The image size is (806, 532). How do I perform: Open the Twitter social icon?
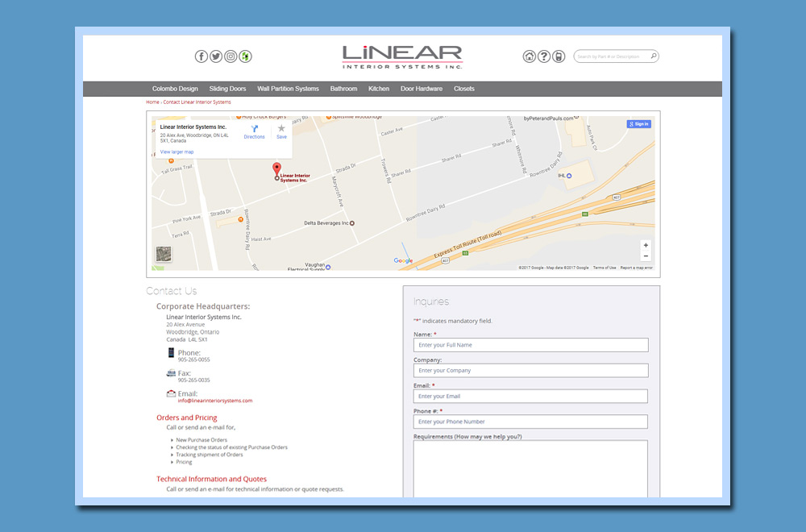(216, 56)
